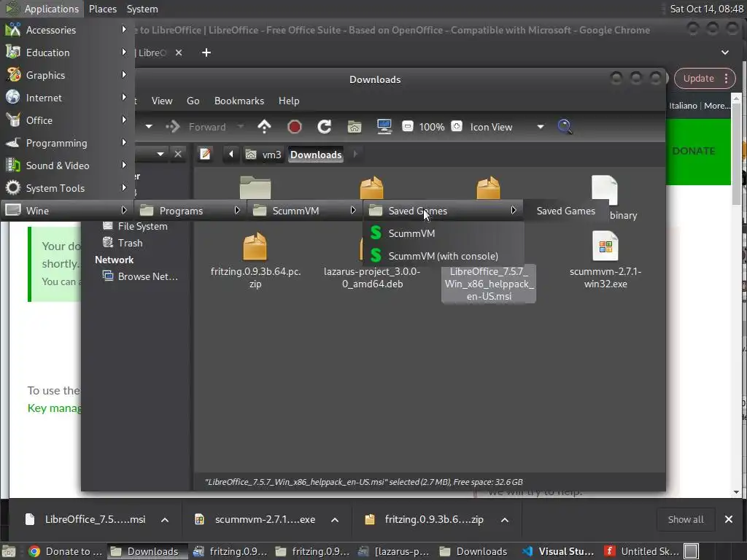Open the Help menu in file manager
This screenshot has width=747, height=560.
(x=289, y=101)
